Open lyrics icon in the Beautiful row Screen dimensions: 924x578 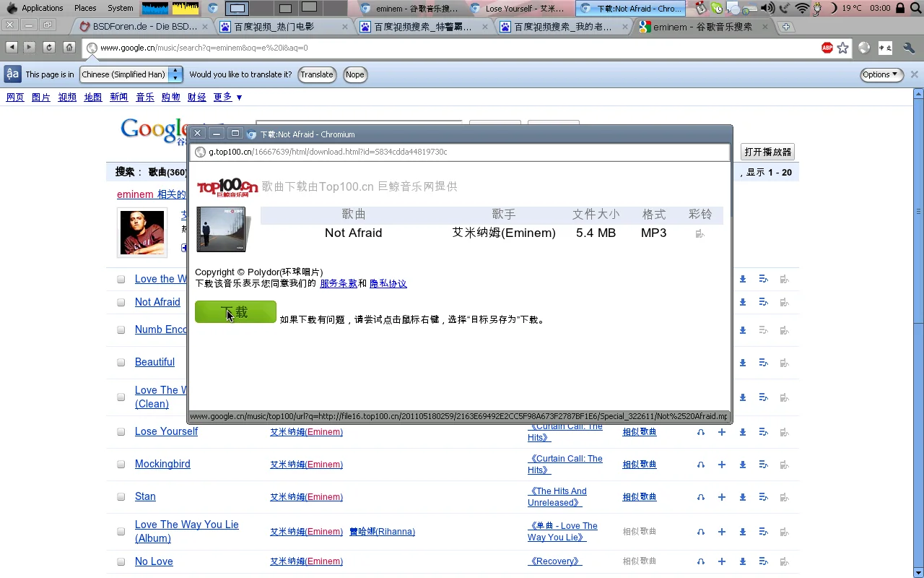click(x=763, y=363)
